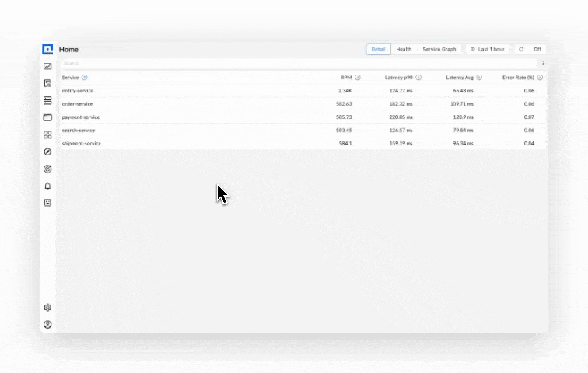
Task: Click the refresh icon in top bar
Action: pos(521,49)
